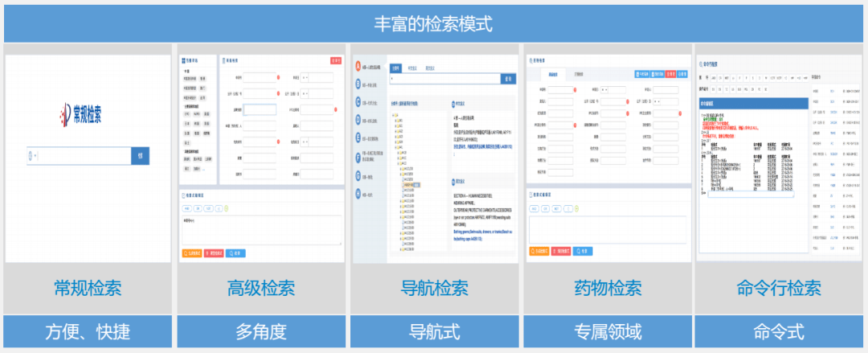
Task: Open the 申请日 operator dropdown in 药物检索 form
Action: (605, 88)
